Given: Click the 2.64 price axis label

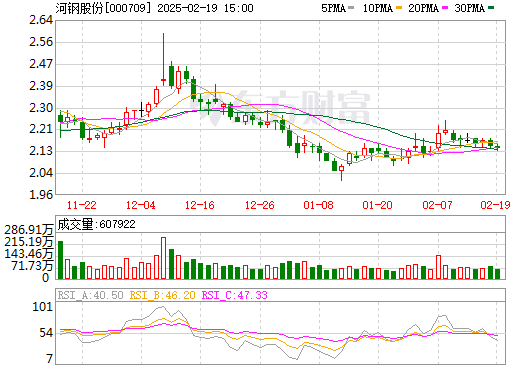Looking at the screenshot, I should pyautogui.click(x=41, y=20).
